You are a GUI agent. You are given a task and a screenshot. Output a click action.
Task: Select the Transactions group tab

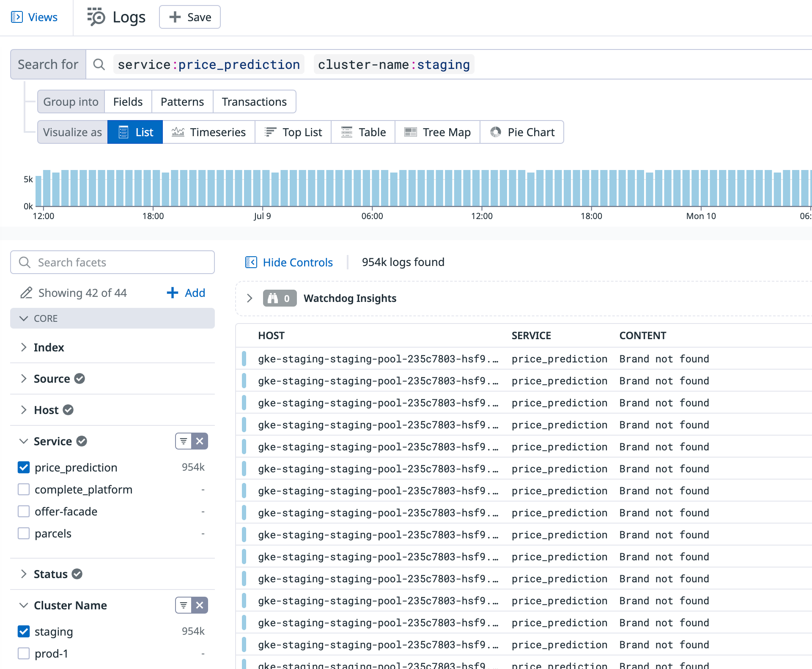[x=254, y=102]
